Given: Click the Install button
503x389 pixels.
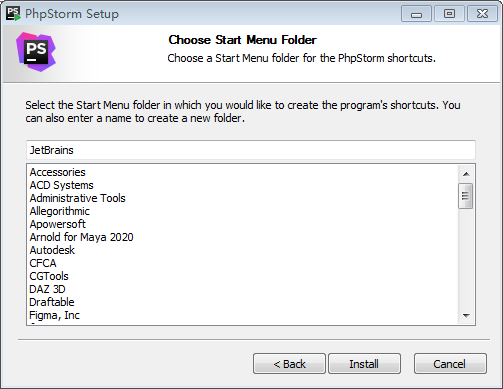Looking at the screenshot, I should 364,364.
